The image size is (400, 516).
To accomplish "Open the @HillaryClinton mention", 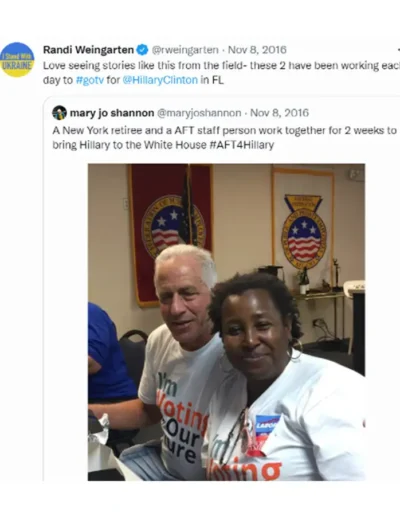I will (x=160, y=81).
